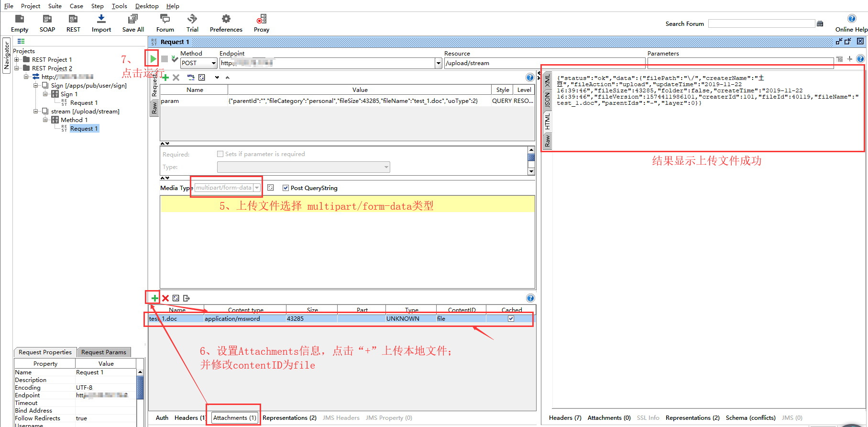Toggle Cached checkbox for test_1.doc

click(511, 319)
